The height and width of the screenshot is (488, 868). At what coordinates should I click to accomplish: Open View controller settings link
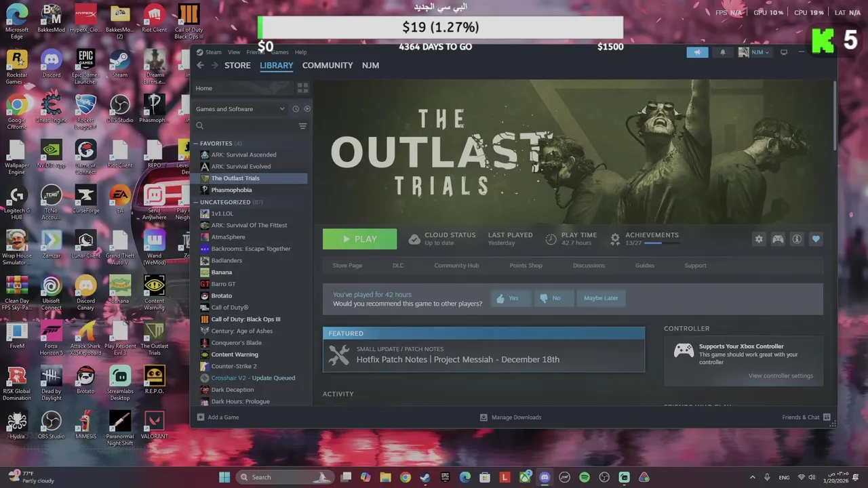(x=781, y=375)
